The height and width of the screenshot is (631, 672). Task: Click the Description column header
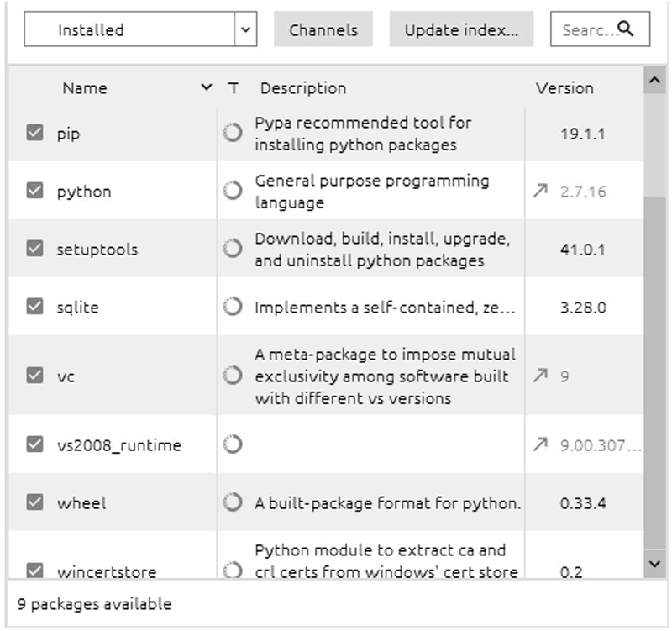point(303,88)
